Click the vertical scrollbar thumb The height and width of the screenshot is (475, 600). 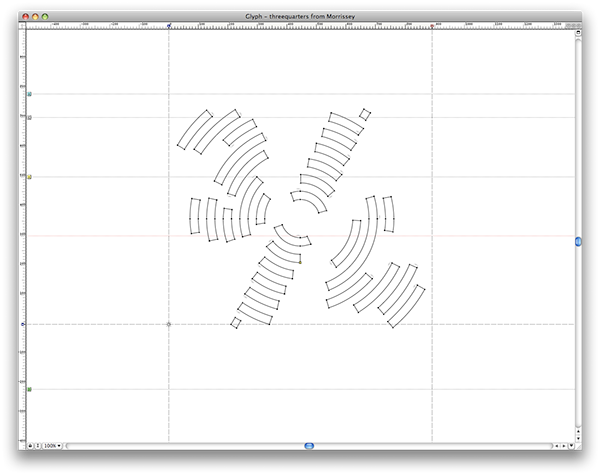pyautogui.click(x=578, y=242)
